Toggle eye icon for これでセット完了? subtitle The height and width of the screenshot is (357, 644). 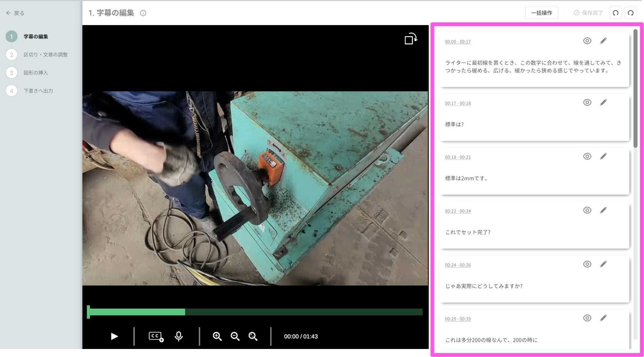point(587,210)
